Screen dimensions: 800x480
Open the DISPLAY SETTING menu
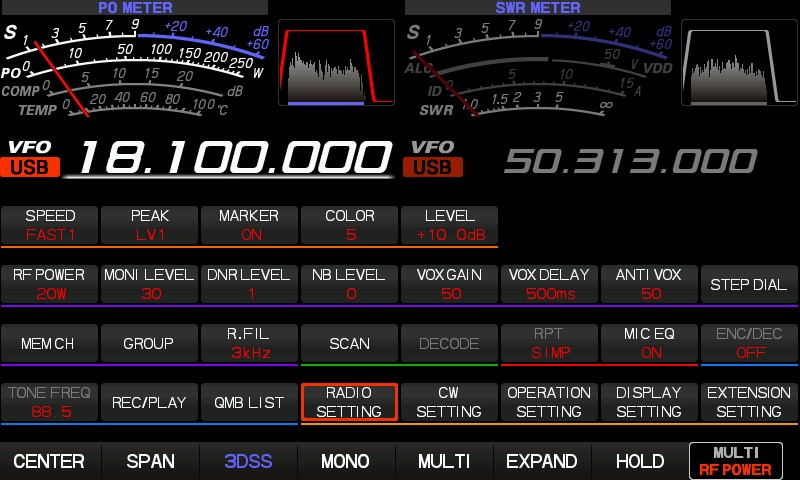tap(649, 402)
